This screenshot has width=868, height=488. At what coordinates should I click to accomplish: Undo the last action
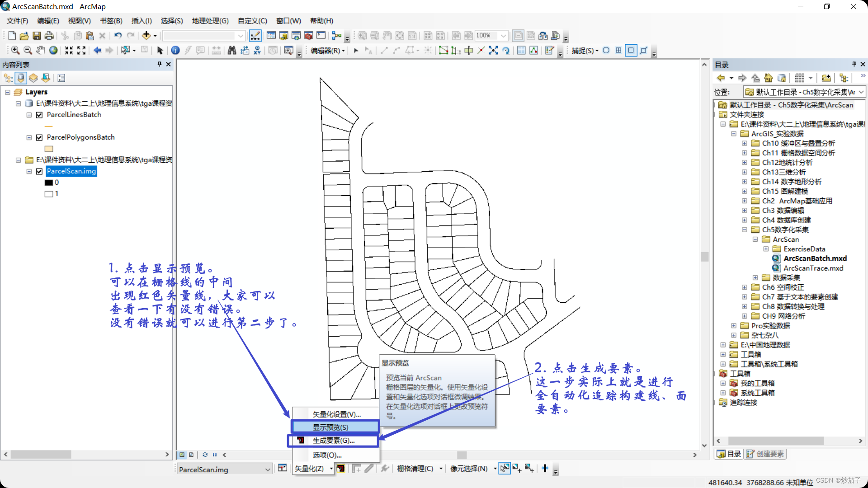118,36
